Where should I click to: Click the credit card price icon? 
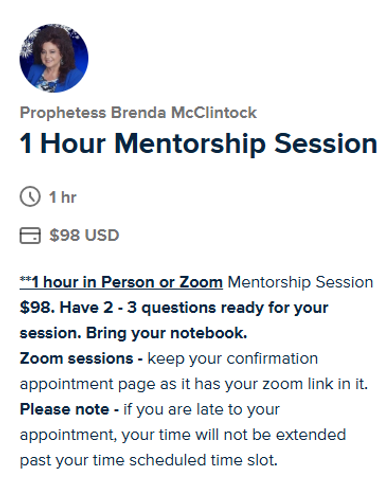(x=30, y=235)
